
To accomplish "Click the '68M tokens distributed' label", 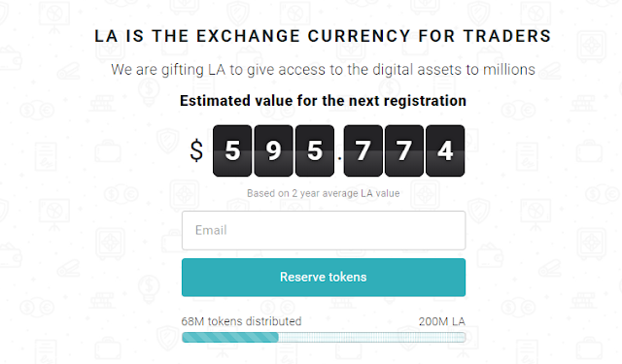I will click(241, 321).
